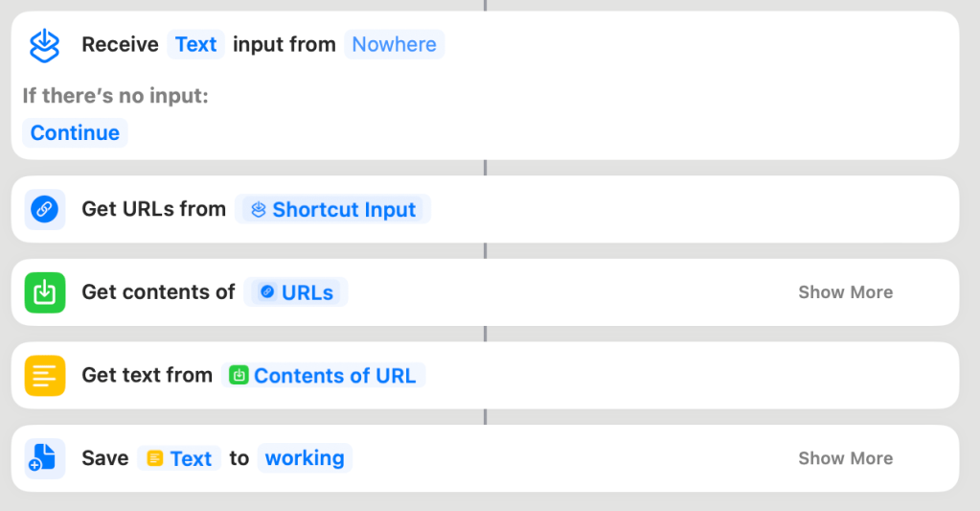This screenshot has width=980, height=511.
Task: Click the green icon in Contents of URL token
Action: [x=239, y=376]
